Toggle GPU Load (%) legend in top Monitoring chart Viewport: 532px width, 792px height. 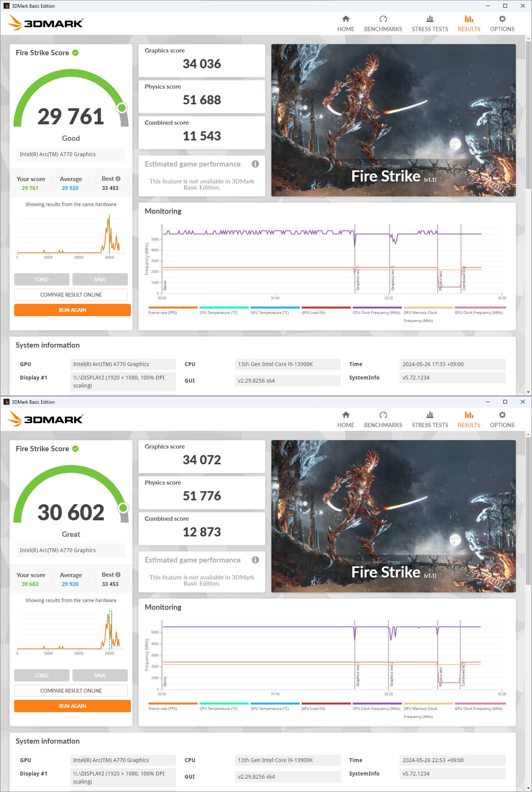tap(326, 310)
